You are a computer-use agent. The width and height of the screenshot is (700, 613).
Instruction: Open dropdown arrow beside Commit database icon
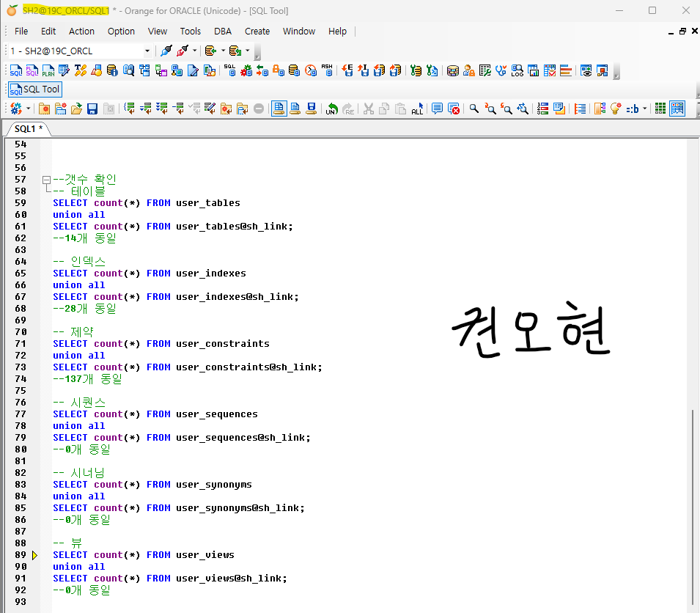[x=223, y=51]
